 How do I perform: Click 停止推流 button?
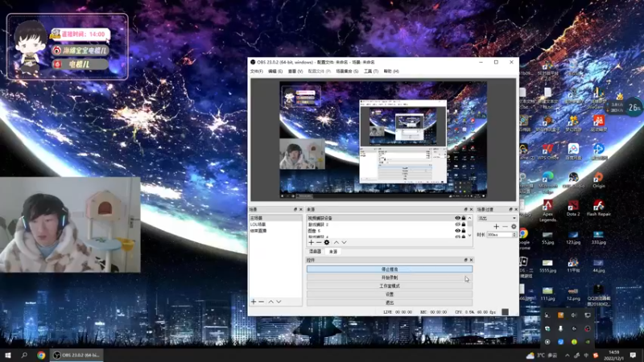coord(390,269)
